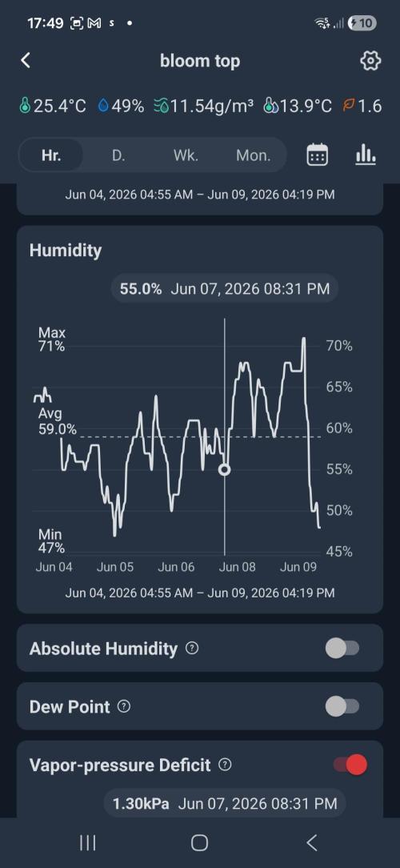
Task: Switch to the Mon. time range tab
Action: tap(254, 155)
